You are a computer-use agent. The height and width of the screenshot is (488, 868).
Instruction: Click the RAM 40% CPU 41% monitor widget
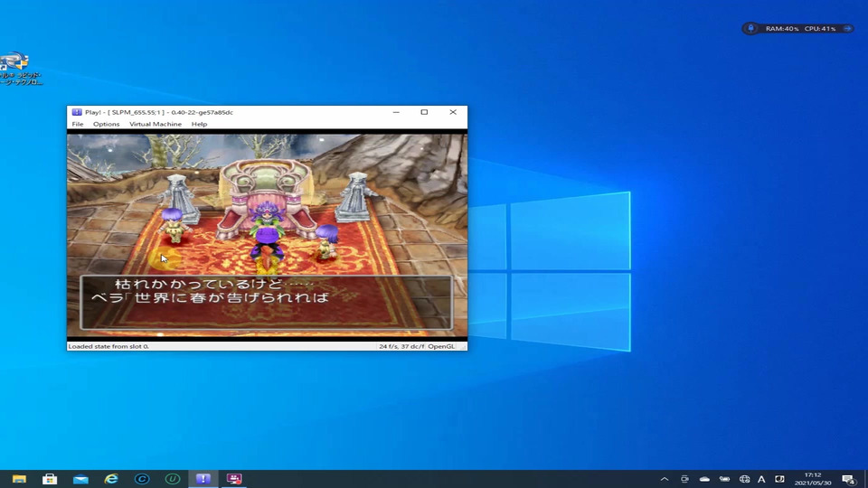(x=797, y=28)
